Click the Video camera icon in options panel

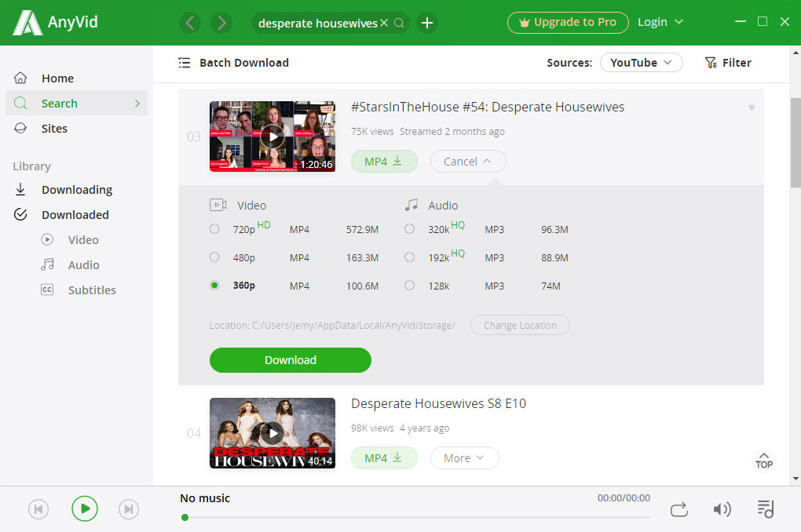click(x=218, y=205)
